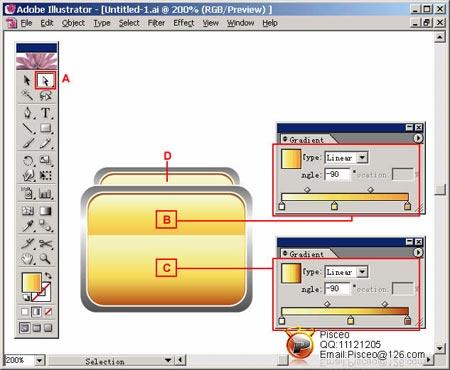Open the Effect menu
The height and width of the screenshot is (370, 450).
pyautogui.click(x=184, y=23)
